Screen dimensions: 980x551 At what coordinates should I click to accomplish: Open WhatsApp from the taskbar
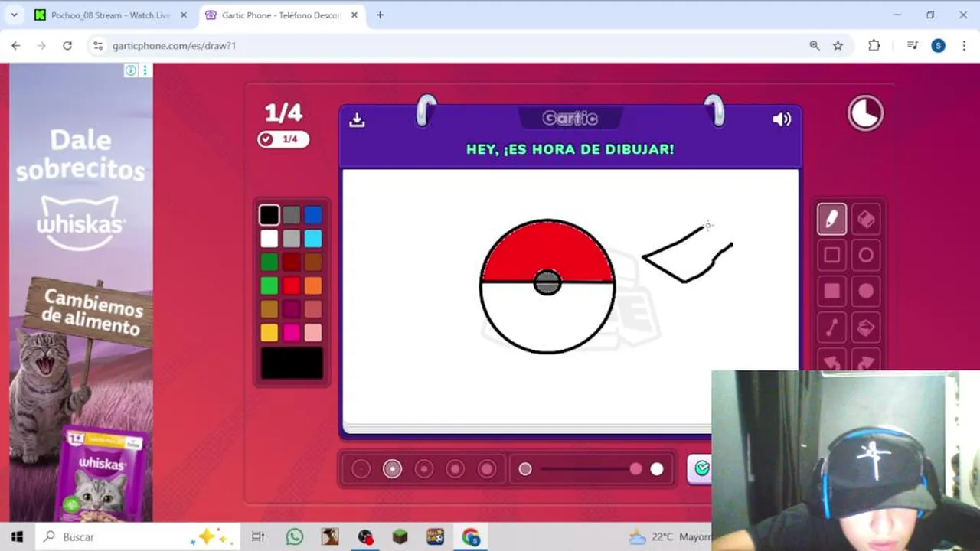pos(295,537)
